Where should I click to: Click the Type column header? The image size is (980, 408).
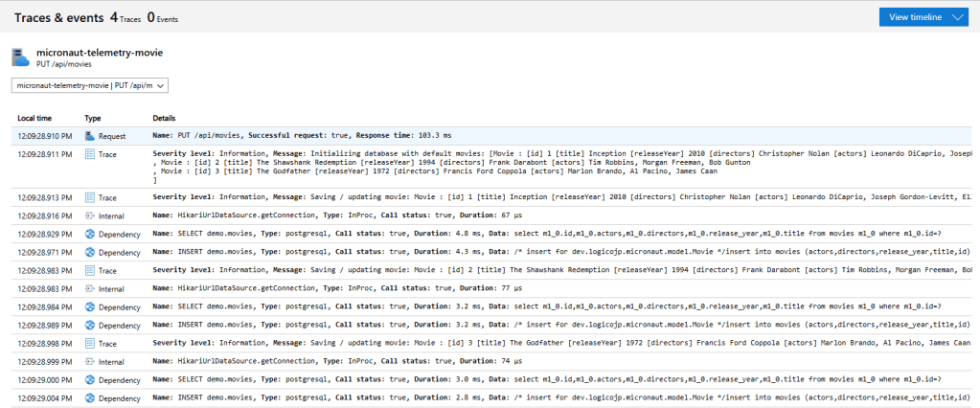(92, 118)
